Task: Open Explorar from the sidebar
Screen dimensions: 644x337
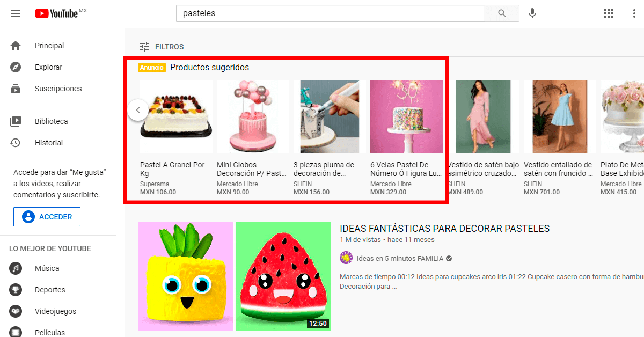Action: [x=49, y=67]
